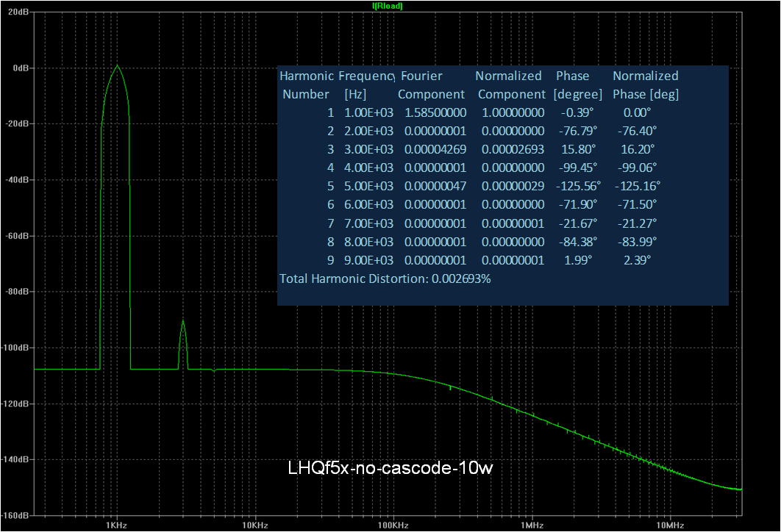Click frequency cell 5.00E+03

pyautogui.click(x=368, y=187)
